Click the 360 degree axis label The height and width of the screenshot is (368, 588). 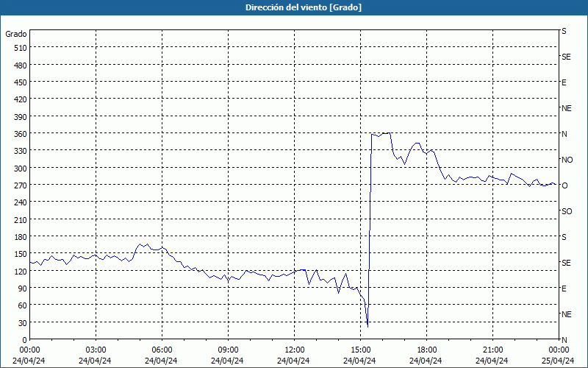click(x=21, y=134)
